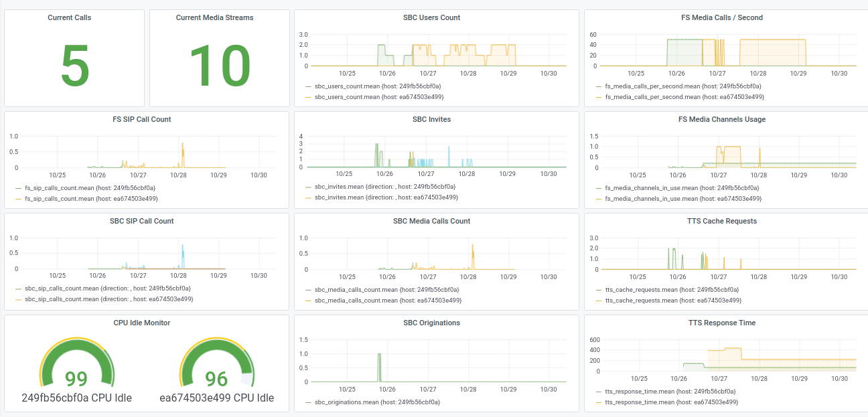Click the ea674503e499 CPU Idle gauge
Screen dimensions: 868x417
coord(216,365)
